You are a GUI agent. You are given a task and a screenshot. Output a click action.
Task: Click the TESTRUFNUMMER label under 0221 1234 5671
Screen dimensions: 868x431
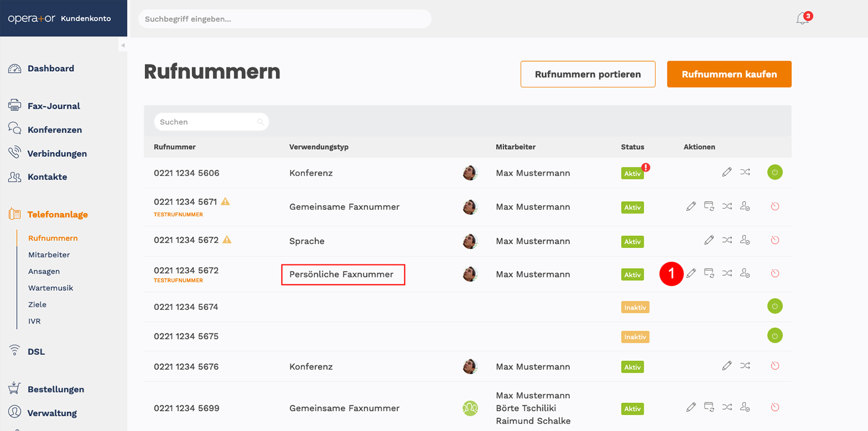tap(178, 214)
